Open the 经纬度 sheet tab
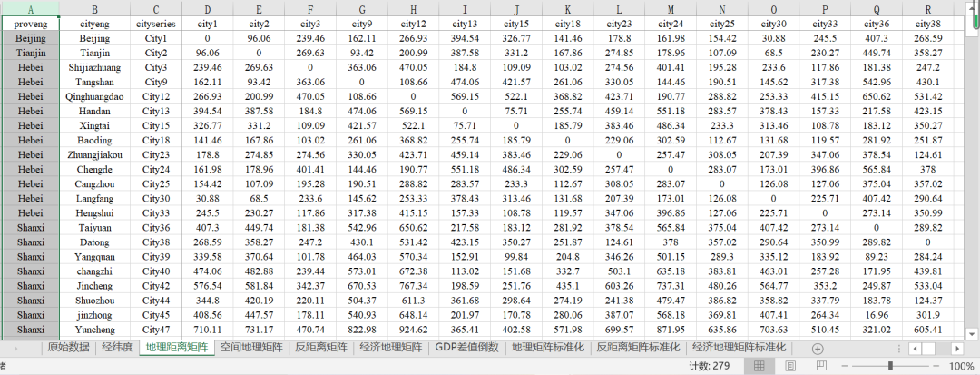This screenshot has width=980, height=375. coord(117,348)
